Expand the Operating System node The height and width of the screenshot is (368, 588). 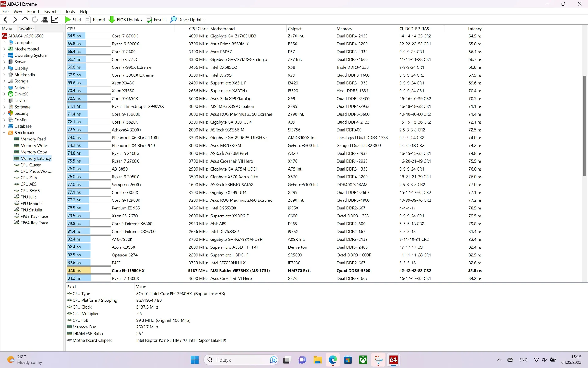[x=4, y=56]
